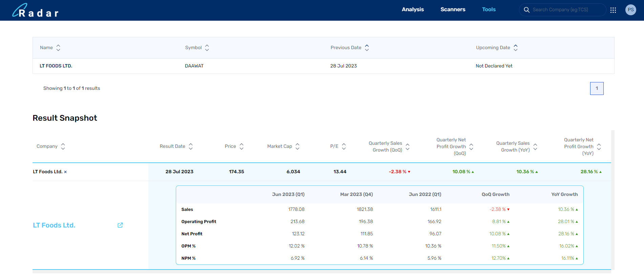The height and width of the screenshot is (277, 644).
Task: Click the QoQ Growth column header
Action: click(496, 194)
